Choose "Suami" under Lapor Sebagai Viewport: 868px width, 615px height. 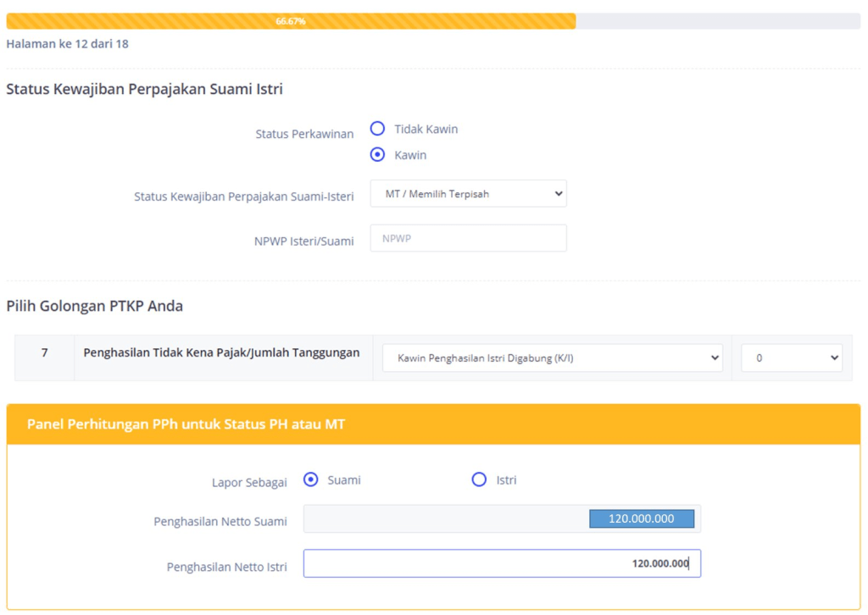point(311,479)
